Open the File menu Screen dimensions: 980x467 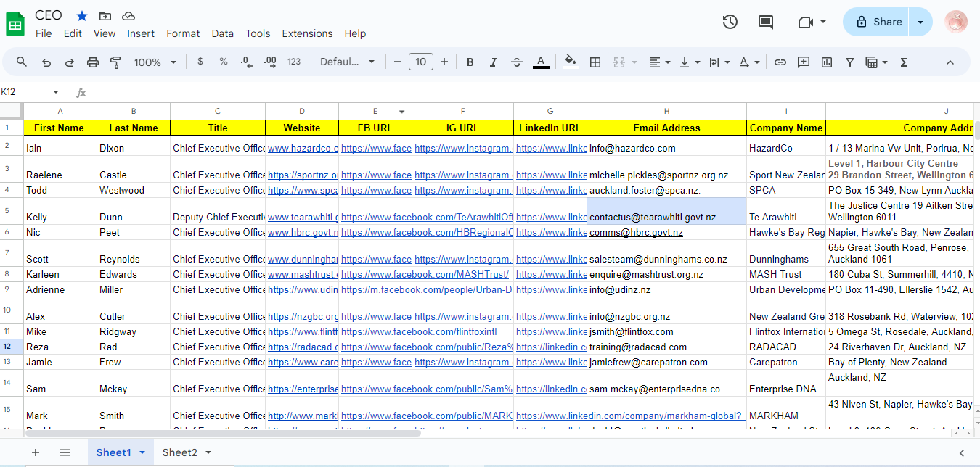pos(44,33)
